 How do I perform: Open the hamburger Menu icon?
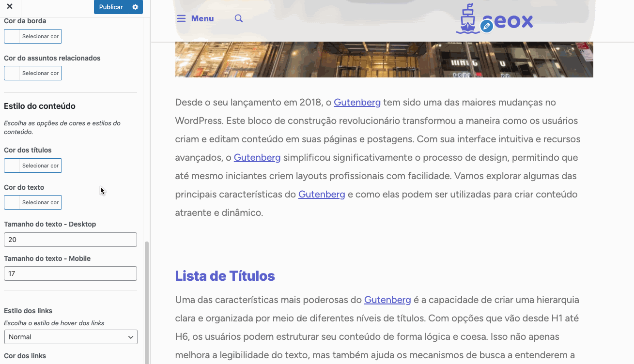point(181,18)
